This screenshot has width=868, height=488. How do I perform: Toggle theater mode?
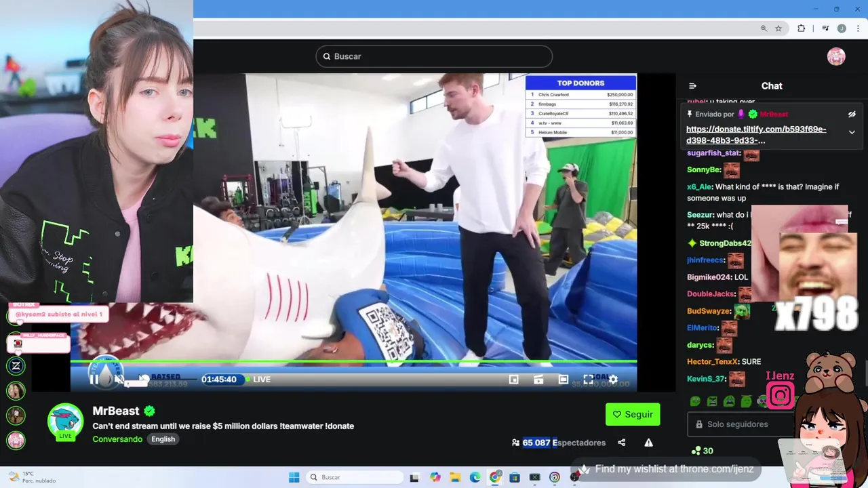[564, 380]
